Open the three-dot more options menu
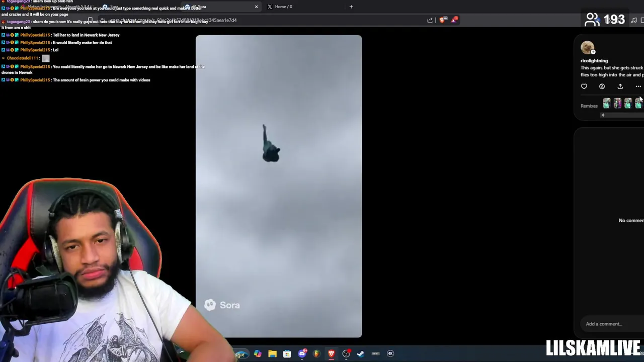The width and height of the screenshot is (644, 362). pos(638,86)
